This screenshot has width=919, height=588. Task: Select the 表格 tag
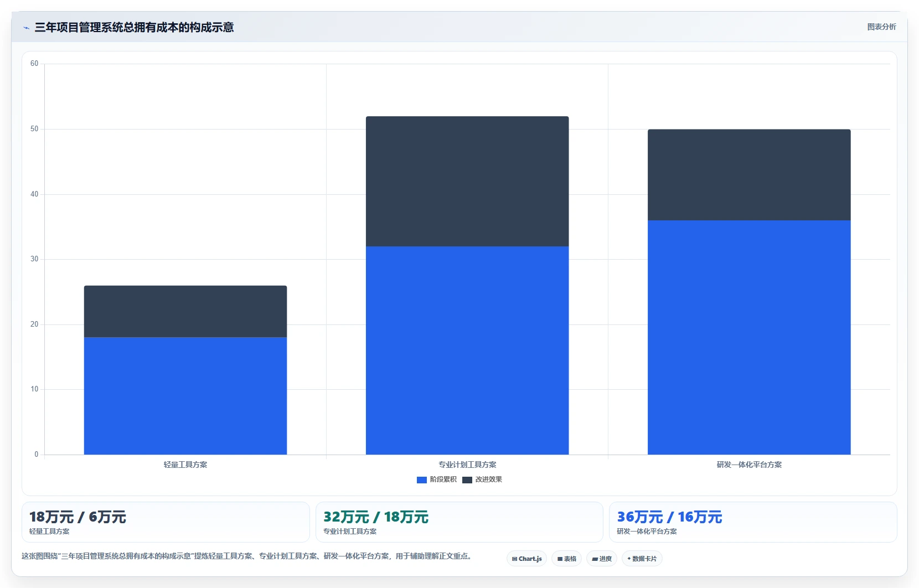(566, 559)
